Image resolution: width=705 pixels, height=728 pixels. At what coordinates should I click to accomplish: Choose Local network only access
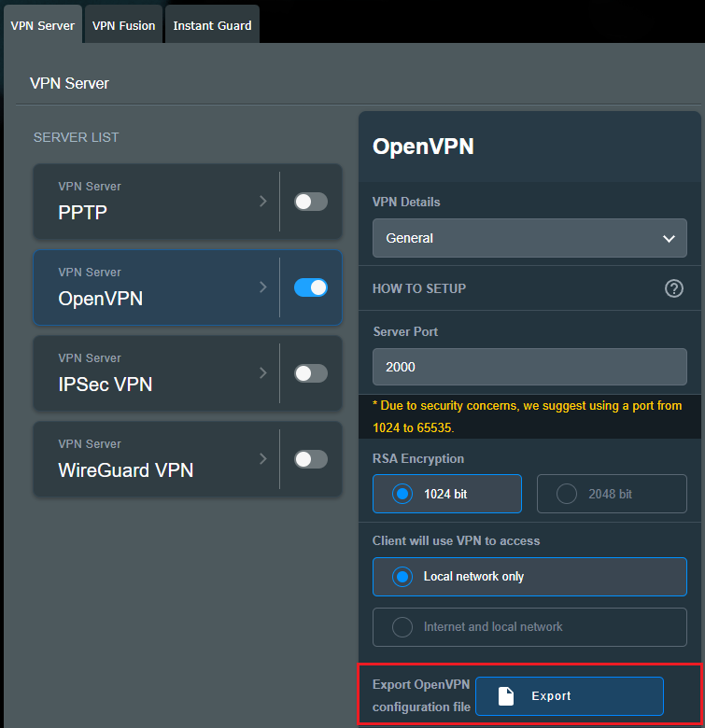click(x=529, y=577)
